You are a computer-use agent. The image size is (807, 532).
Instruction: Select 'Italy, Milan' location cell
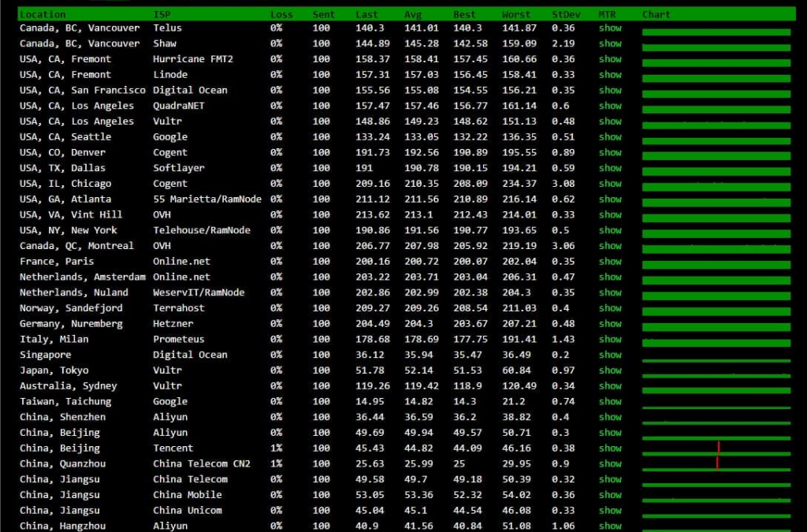[x=54, y=339]
